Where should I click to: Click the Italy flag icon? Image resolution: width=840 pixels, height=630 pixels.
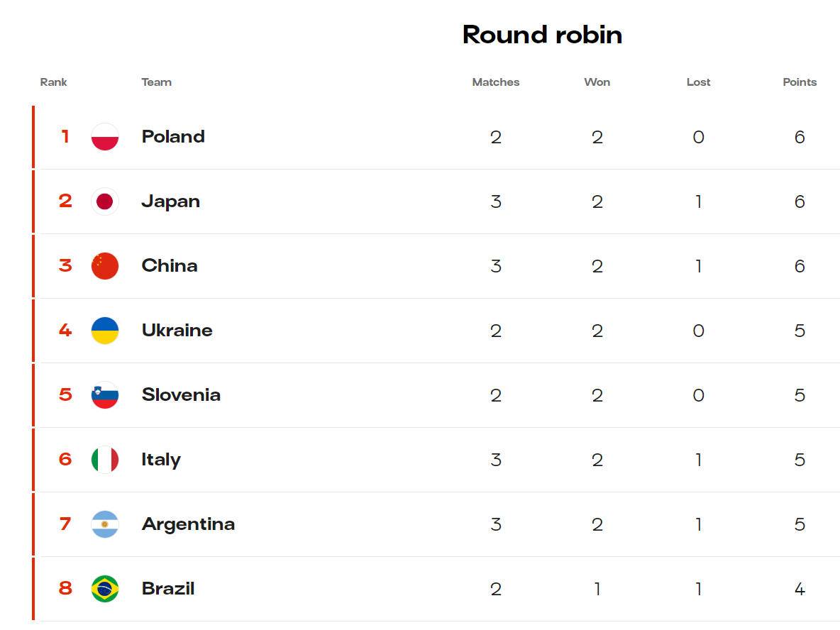(105, 460)
